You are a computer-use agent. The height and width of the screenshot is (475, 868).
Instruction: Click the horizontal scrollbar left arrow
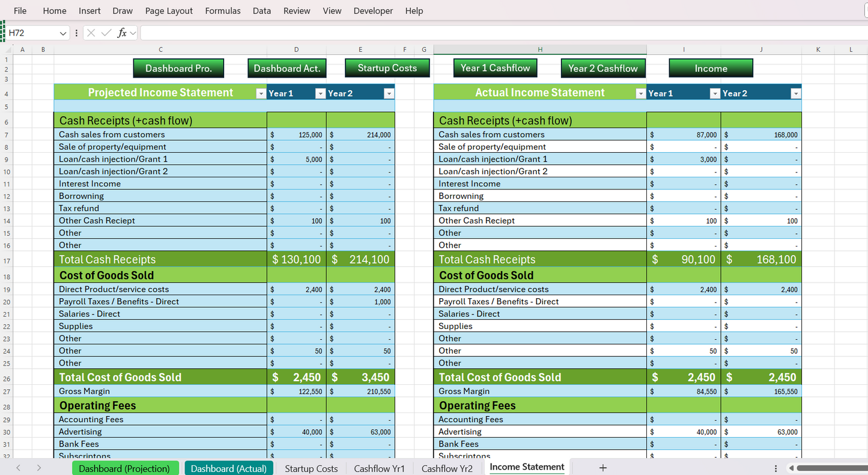pyautogui.click(x=791, y=468)
